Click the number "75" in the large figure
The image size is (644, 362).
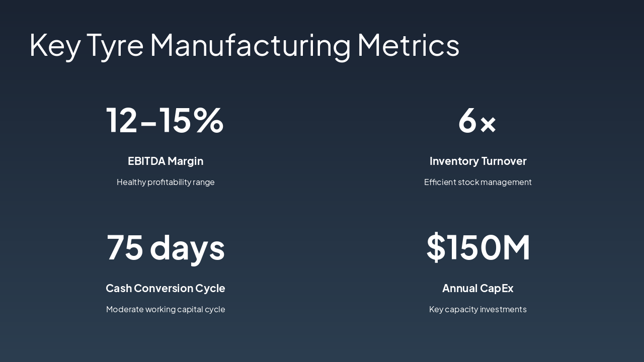125,247
